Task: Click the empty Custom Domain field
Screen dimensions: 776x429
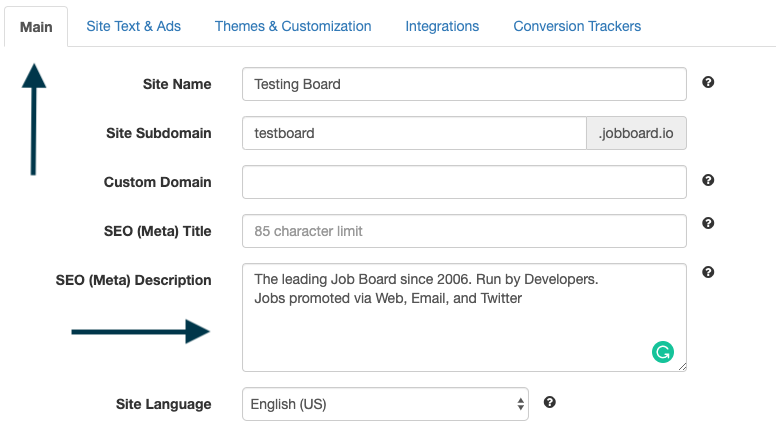Action: [x=464, y=182]
